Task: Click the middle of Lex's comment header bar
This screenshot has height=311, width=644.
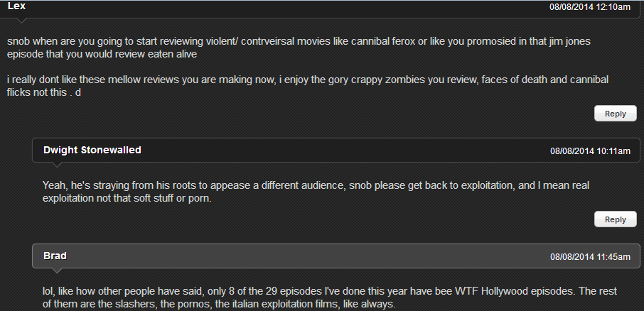Action: coord(320,7)
